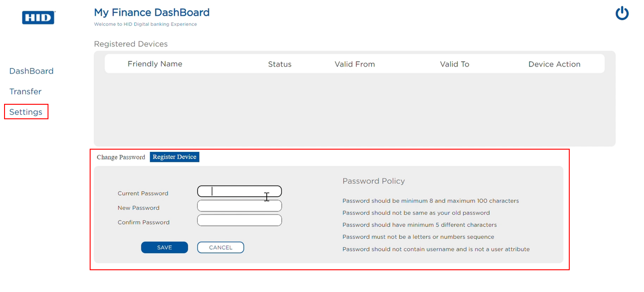Click the SAVE button

164,248
